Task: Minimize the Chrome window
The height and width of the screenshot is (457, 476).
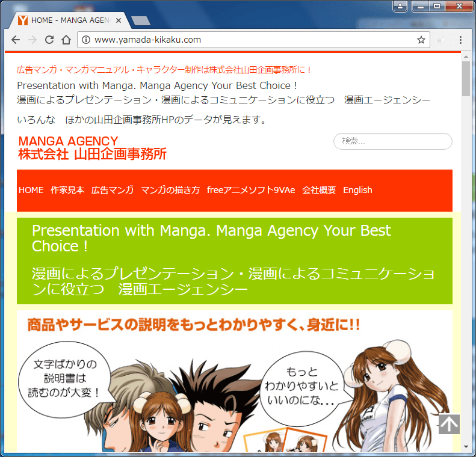Action: pos(421,6)
